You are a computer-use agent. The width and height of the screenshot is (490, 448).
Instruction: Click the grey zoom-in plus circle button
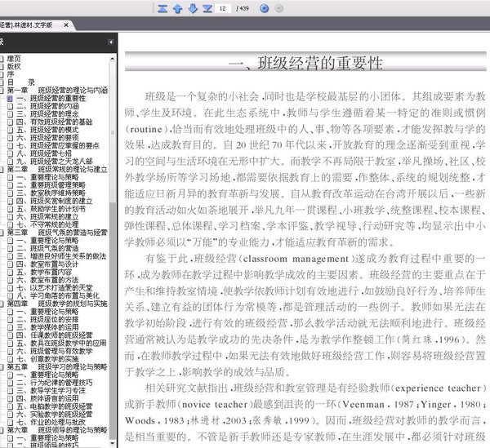point(278,8)
